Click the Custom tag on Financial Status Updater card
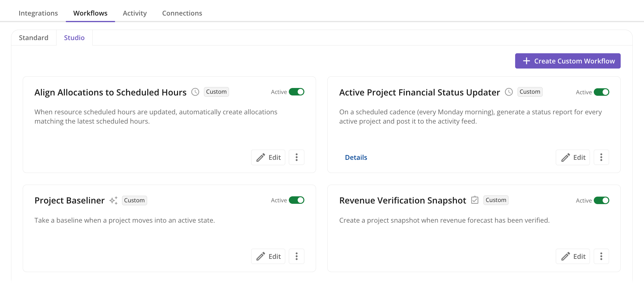Viewport: 644px width, 284px height. tap(530, 92)
